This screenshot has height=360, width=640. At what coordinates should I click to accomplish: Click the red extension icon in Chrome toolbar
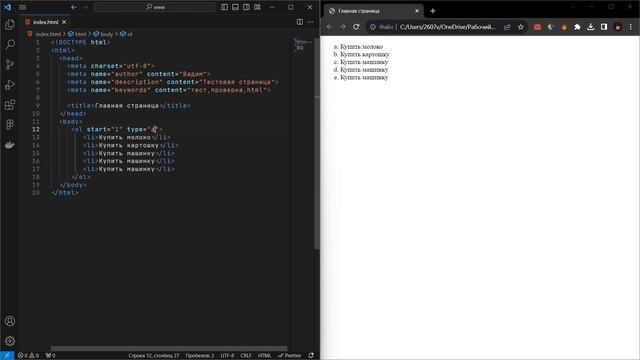538,27
